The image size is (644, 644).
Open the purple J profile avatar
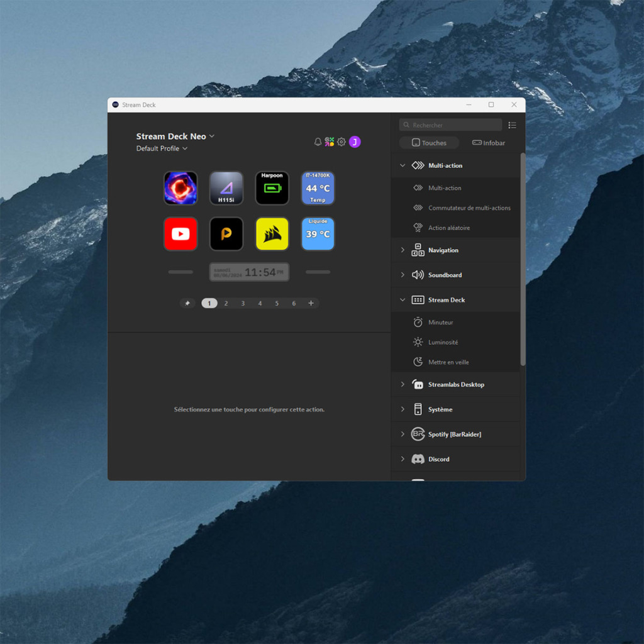[355, 142]
